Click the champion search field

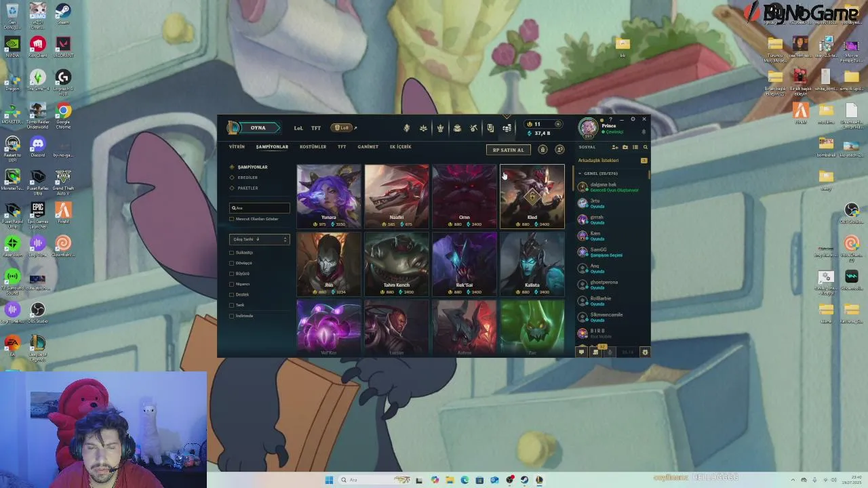(260, 208)
